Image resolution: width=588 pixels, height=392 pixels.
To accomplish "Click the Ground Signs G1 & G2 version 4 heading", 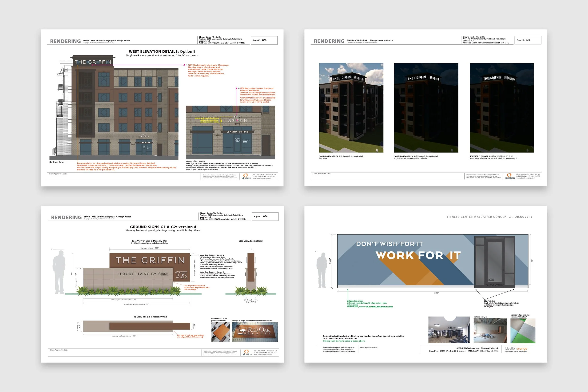I will (x=163, y=227).
